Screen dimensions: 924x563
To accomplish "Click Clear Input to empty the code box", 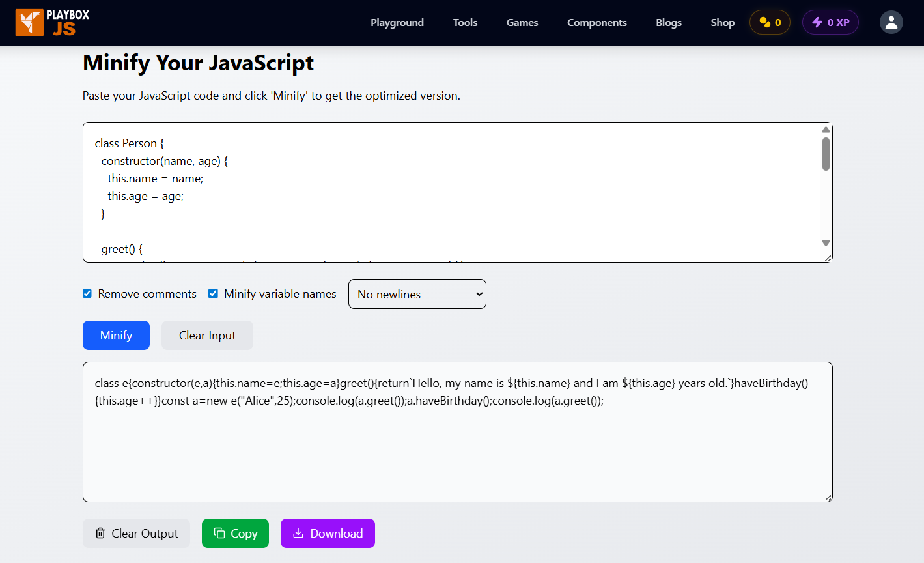I will pyautogui.click(x=207, y=335).
